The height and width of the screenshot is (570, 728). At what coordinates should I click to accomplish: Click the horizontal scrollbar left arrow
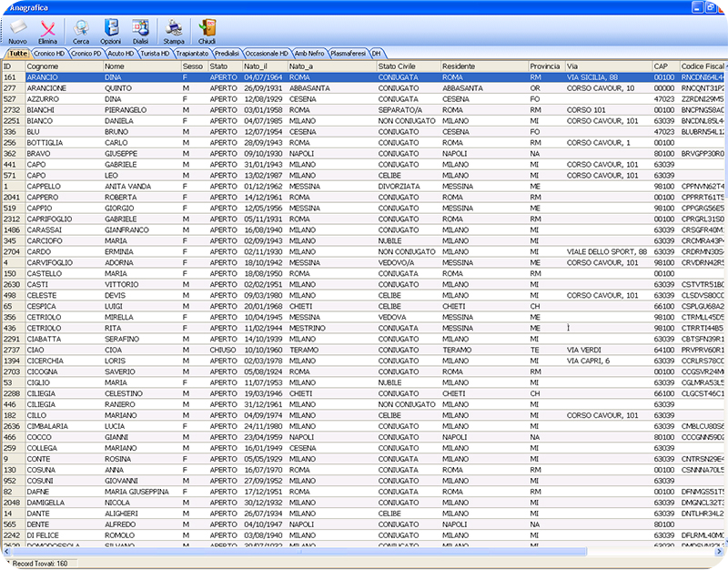6,552
